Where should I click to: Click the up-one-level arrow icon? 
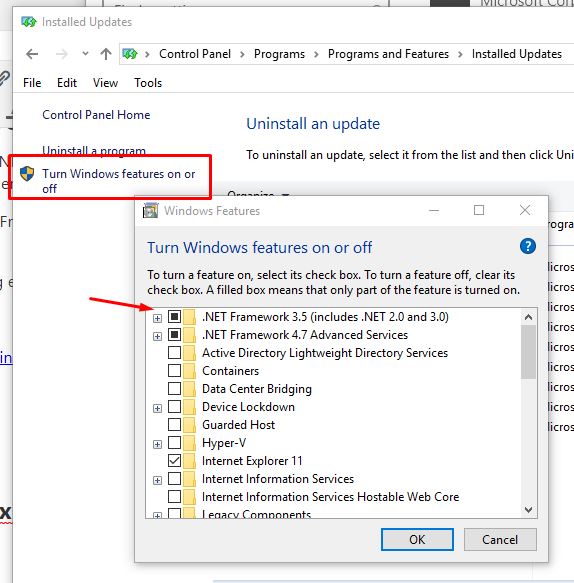[106, 54]
